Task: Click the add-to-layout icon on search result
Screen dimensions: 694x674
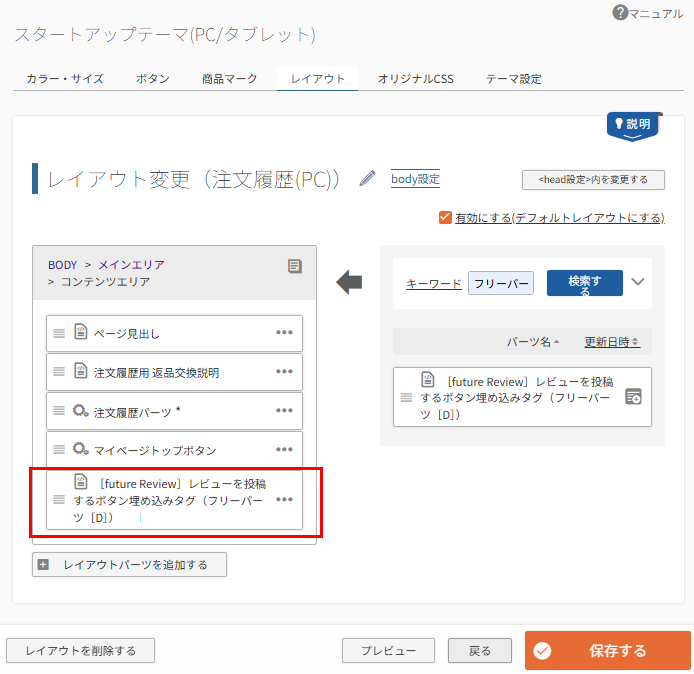Action: [x=633, y=397]
